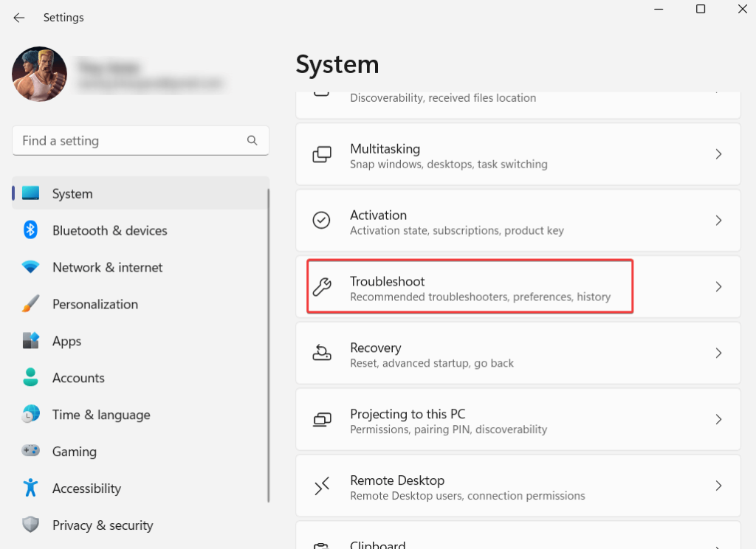Click the sidebar vertical scrollbar
Screen dimensions: 756x549
coord(268,339)
